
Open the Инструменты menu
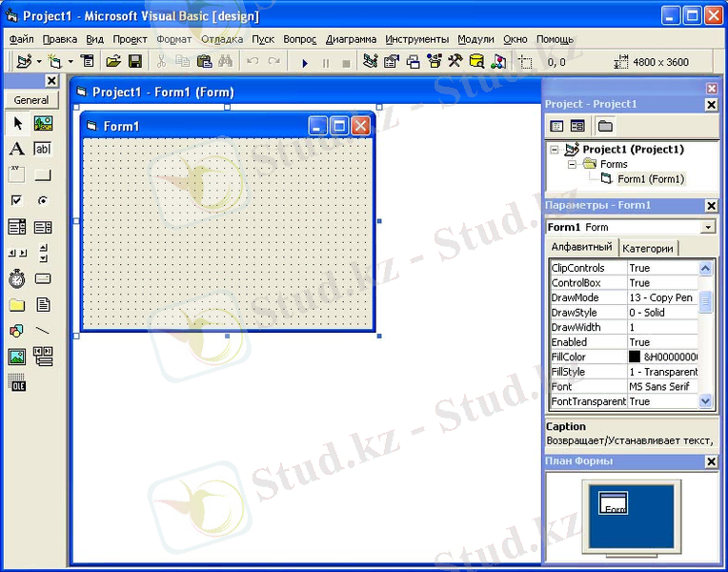417,39
